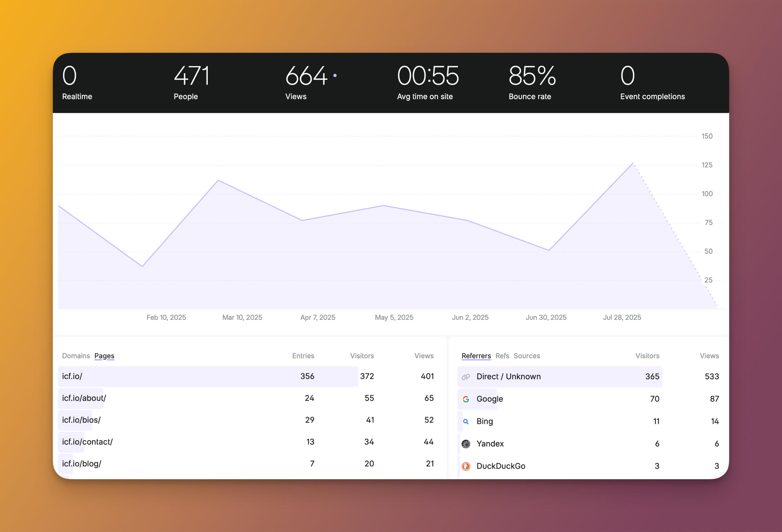Click the icf.io/contact/ page entry
The width and height of the screenshot is (782, 532).
[87, 442]
